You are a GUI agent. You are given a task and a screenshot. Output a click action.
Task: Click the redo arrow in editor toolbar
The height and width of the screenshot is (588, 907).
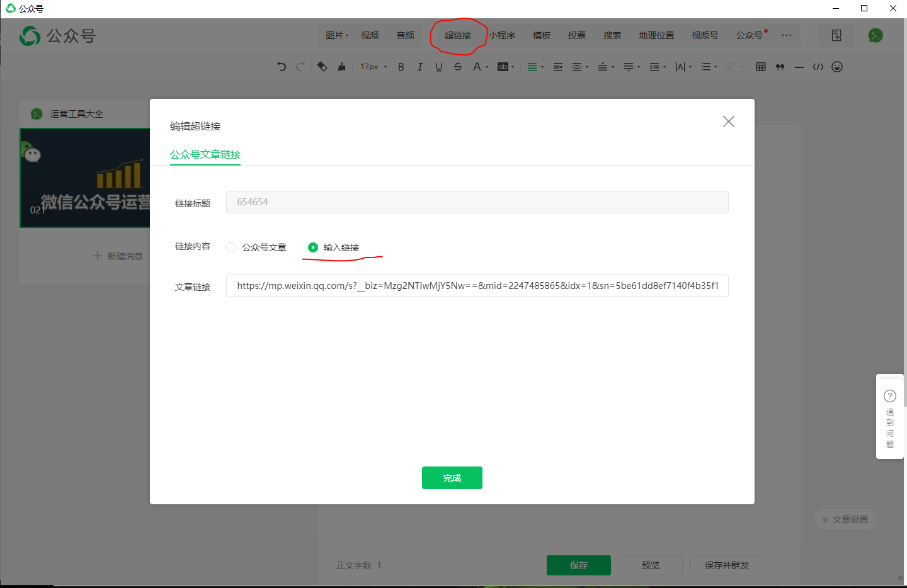click(300, 67)
